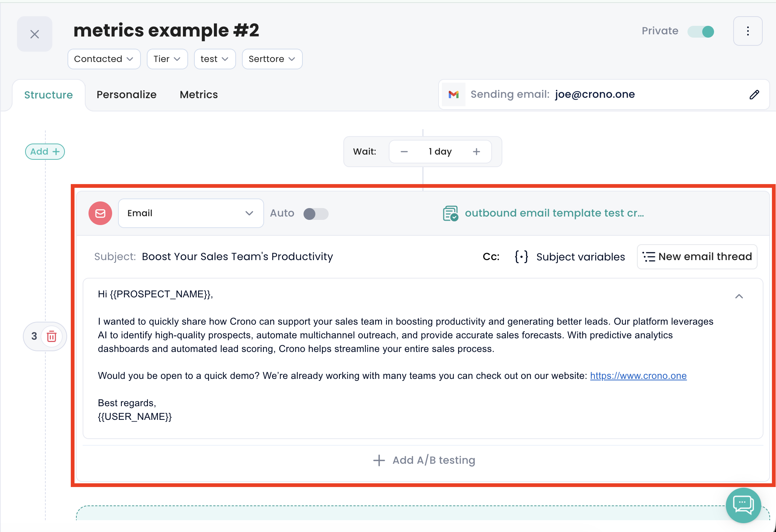Click the X icon beside the sequence title

point(35,34)
